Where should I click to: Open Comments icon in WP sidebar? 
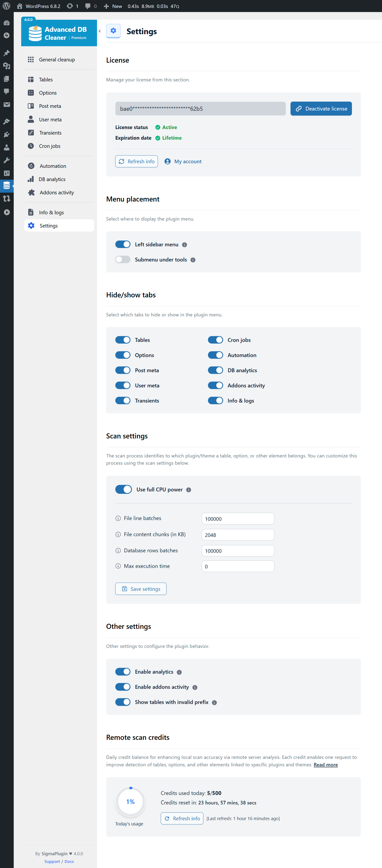coord(6,91)
